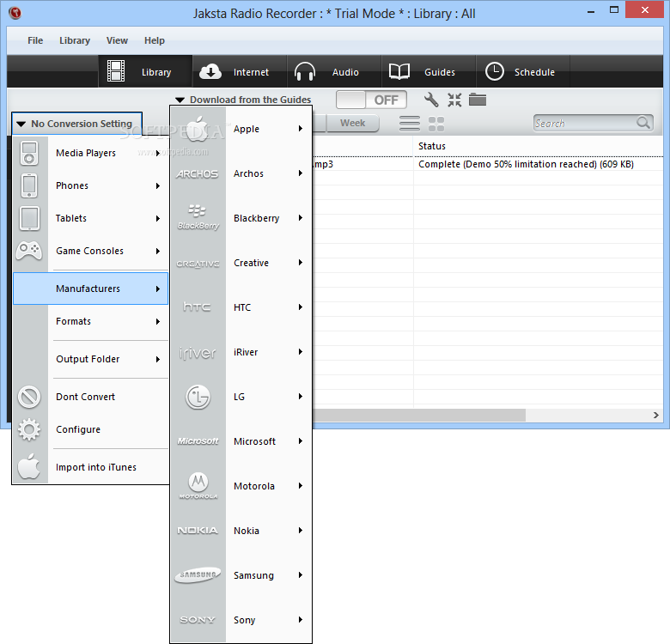Click the Creative logo

[198, 264]
